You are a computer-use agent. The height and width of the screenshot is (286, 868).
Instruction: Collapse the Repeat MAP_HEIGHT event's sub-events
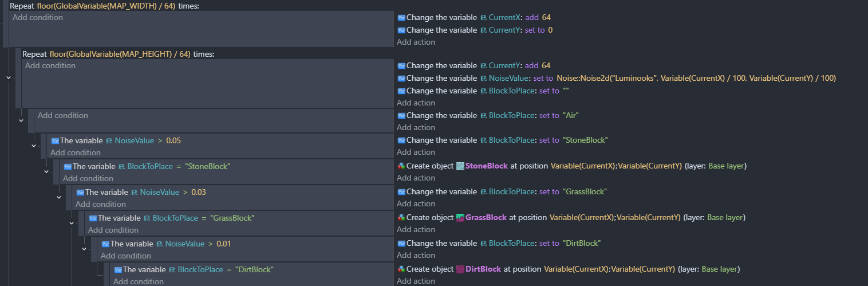8,77
